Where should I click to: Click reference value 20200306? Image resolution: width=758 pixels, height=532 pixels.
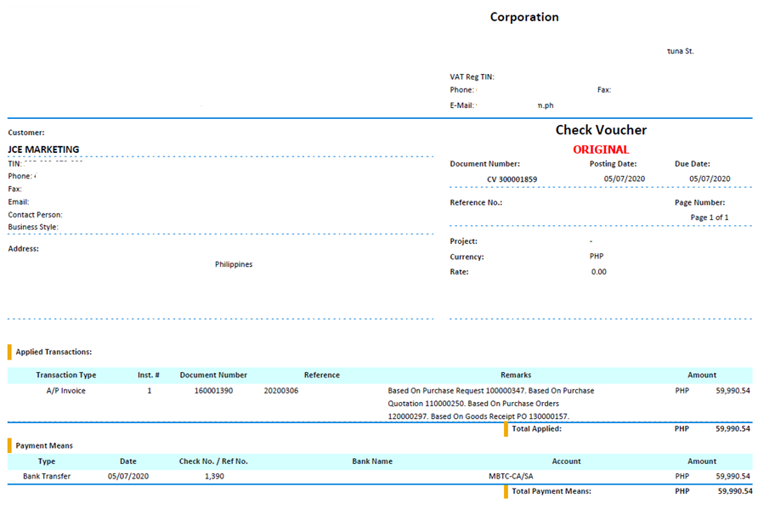281,391
